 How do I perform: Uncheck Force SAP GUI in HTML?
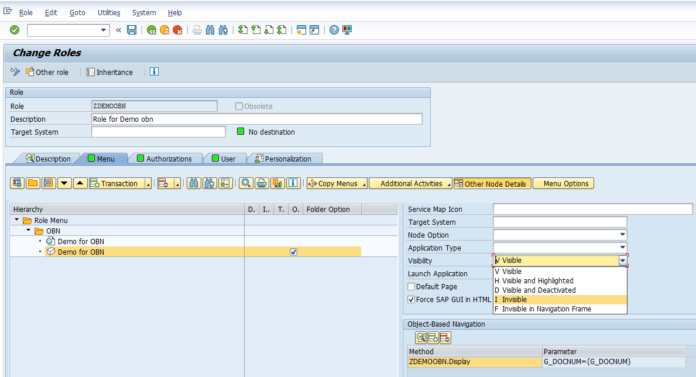tap(411, 299)
